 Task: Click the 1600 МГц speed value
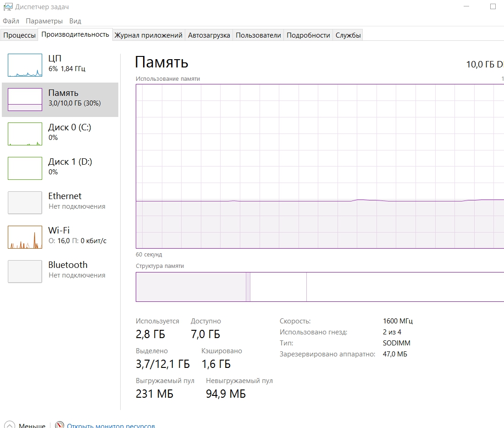click(x=398, y=321)
